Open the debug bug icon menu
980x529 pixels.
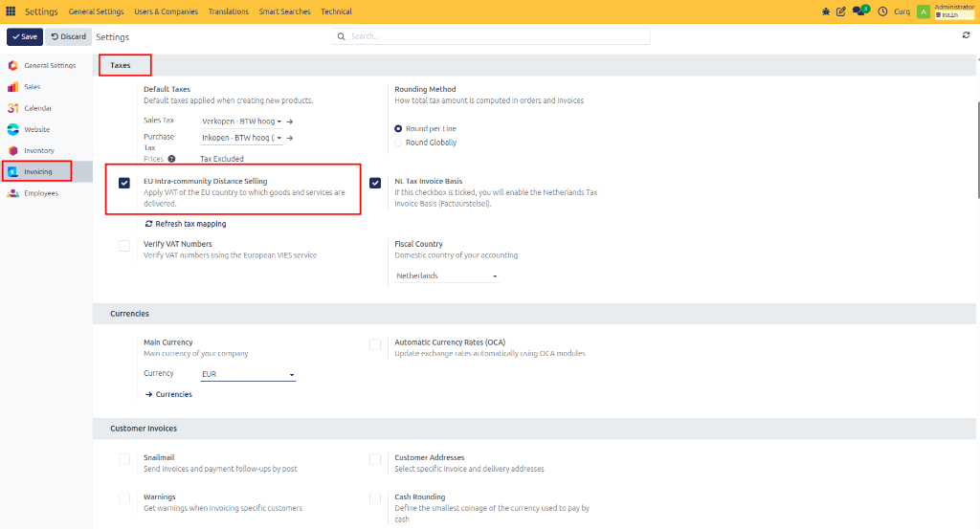pyautogui.click(x=826, y=11)
